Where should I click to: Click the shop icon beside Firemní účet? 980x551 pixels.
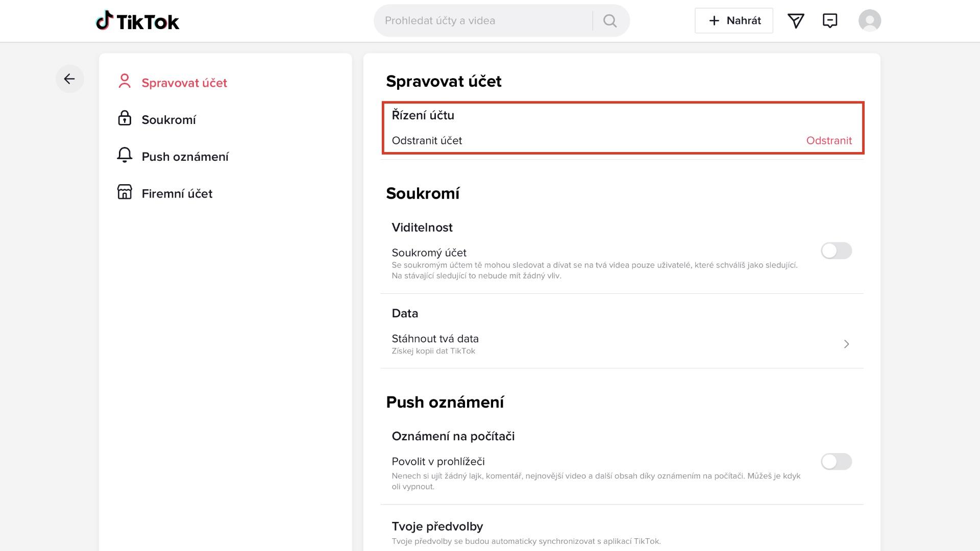125,192
